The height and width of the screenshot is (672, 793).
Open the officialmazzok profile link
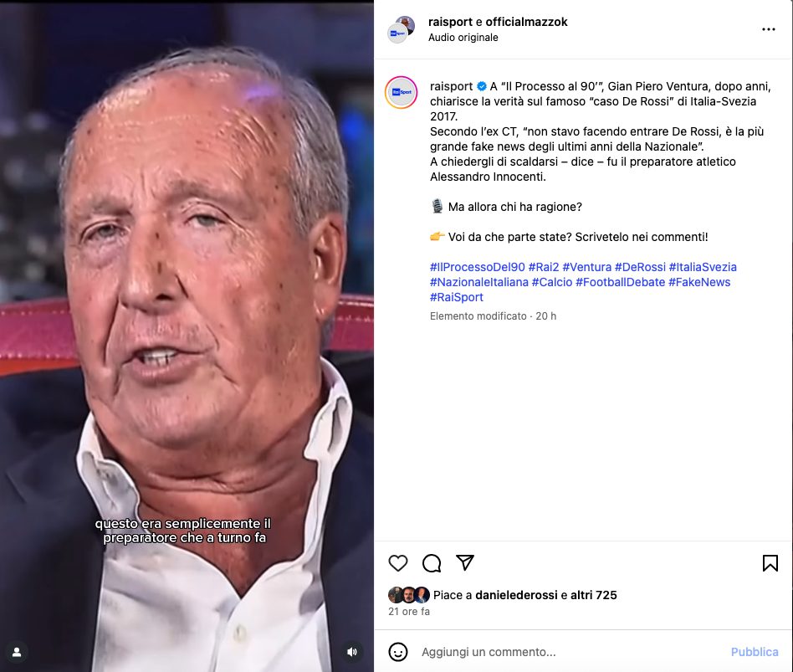(x=526, y=22)
